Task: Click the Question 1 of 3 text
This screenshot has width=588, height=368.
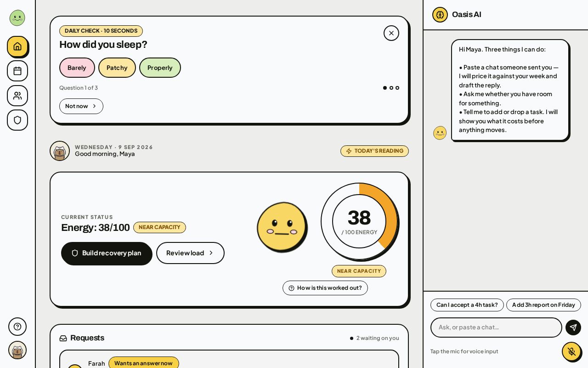Action: point(79,88)
